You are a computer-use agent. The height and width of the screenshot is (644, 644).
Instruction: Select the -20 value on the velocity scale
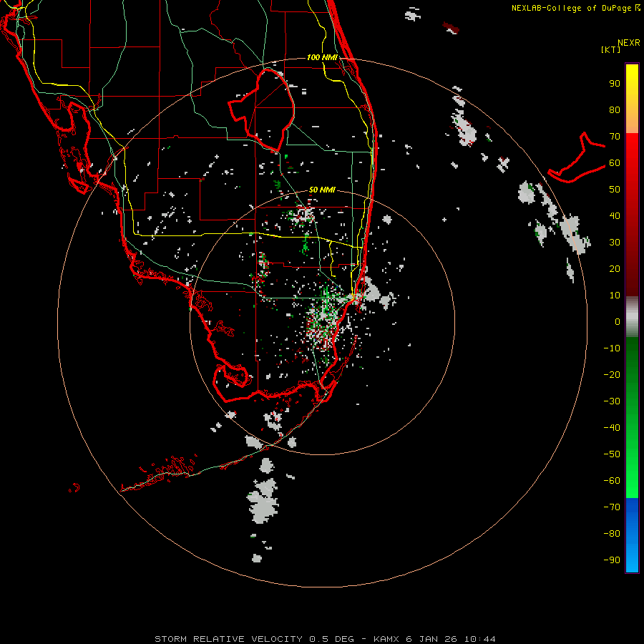pos(612,375)
